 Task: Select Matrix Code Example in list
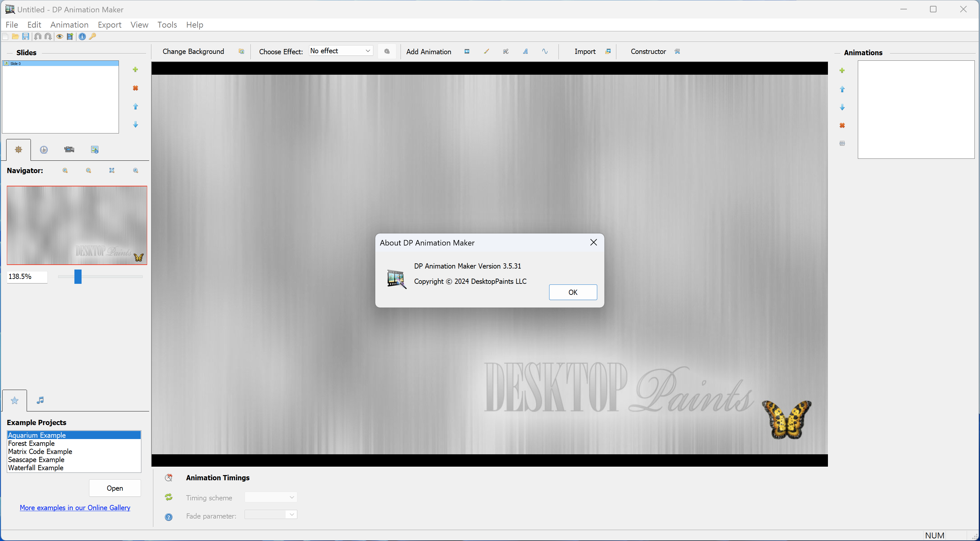[40, 452]
